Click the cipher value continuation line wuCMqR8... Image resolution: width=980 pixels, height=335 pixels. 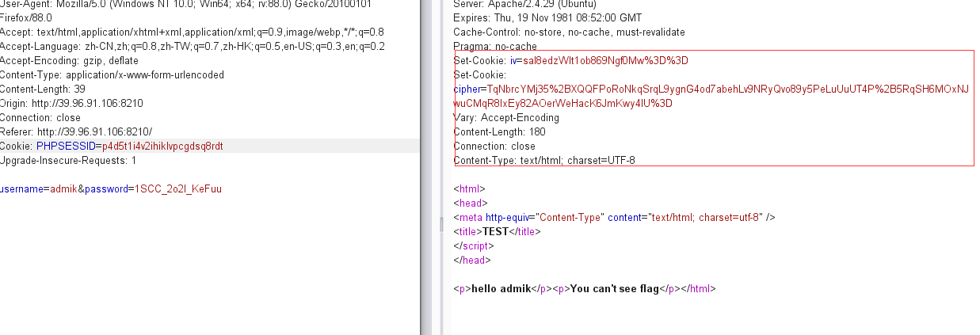tap(562, 104)
